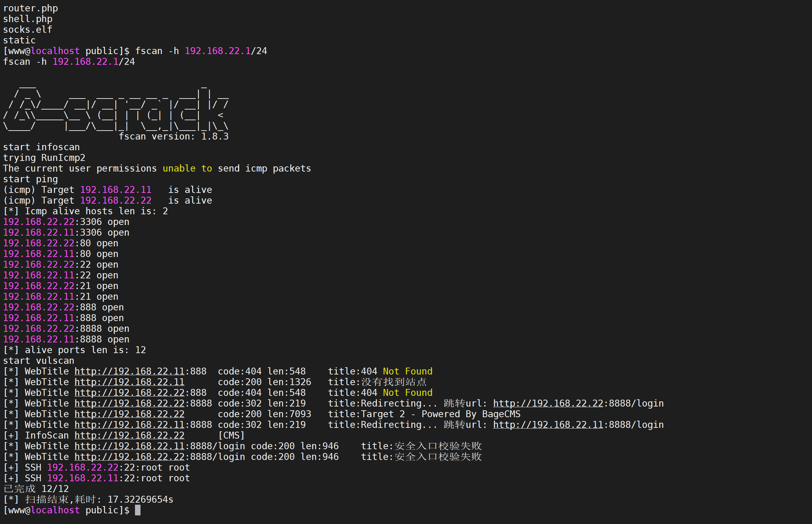
Task: Click WebTitle http://192.168.22.11 link on :8888 code:302 line
Action: (x=129, y=425)
